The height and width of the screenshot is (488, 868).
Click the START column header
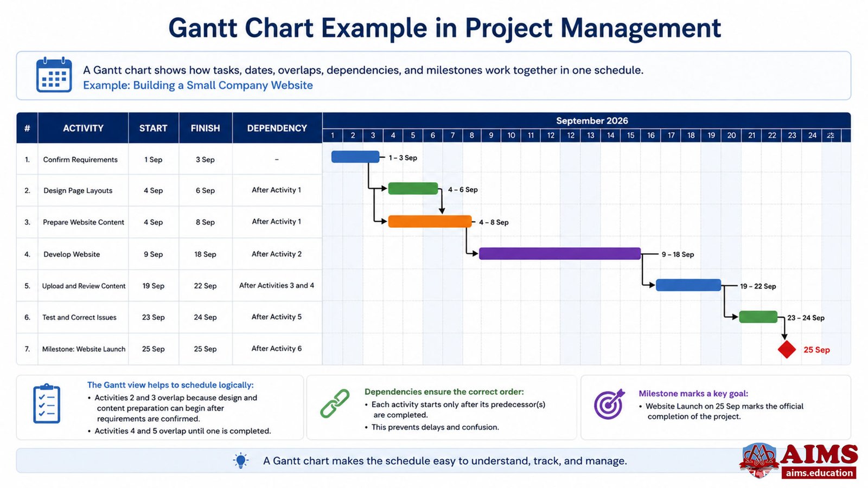tap(153, 128)
